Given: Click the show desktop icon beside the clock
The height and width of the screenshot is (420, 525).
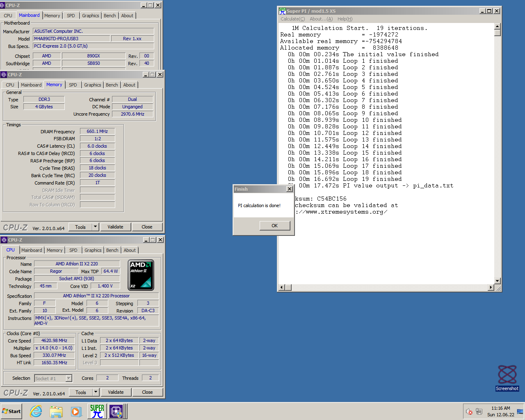Looking at the screenshot, I should click(x=520, y=411).
